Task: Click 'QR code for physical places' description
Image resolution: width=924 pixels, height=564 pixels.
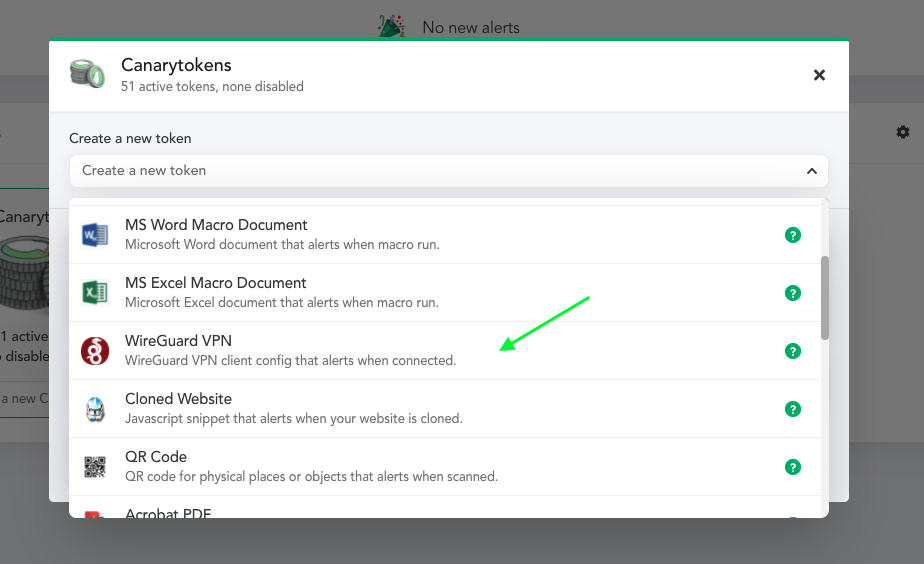Action: [311, 476]
